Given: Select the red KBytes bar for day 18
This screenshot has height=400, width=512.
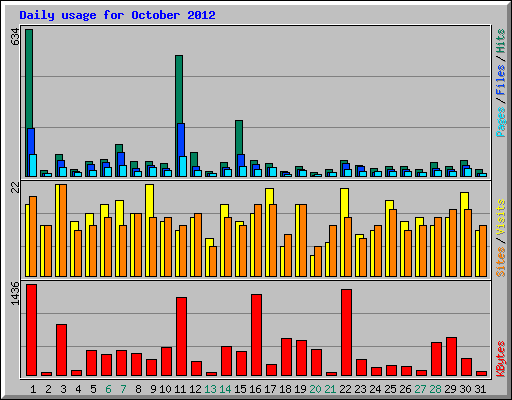Looking at the screenshot, I should pyautogui.click(x=287, y=357).
